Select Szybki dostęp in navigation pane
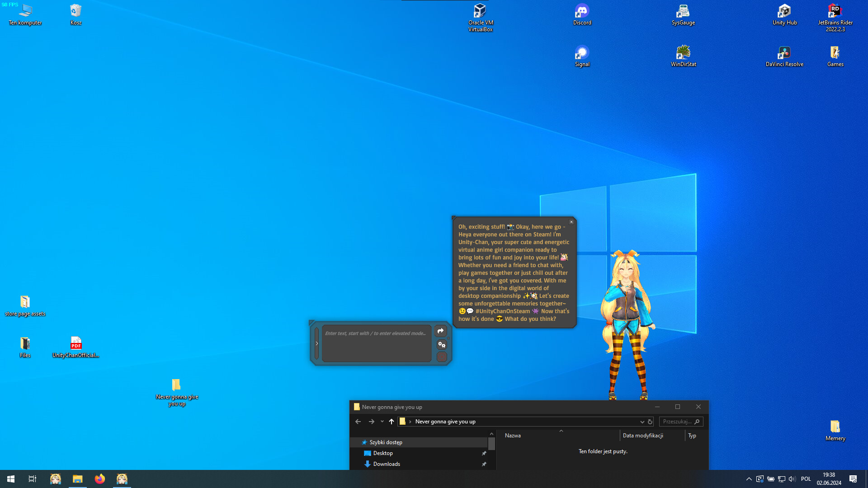This screenshot has width=868, height=488. pyautogui.click(x=419, y=442)
